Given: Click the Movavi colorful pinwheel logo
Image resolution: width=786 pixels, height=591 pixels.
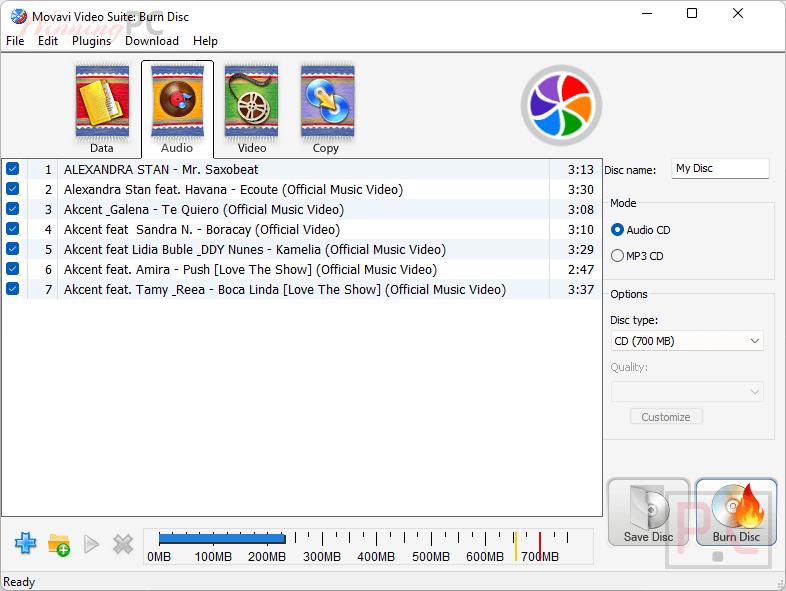Looking at the screenshot, I should [x=561, y=106].
